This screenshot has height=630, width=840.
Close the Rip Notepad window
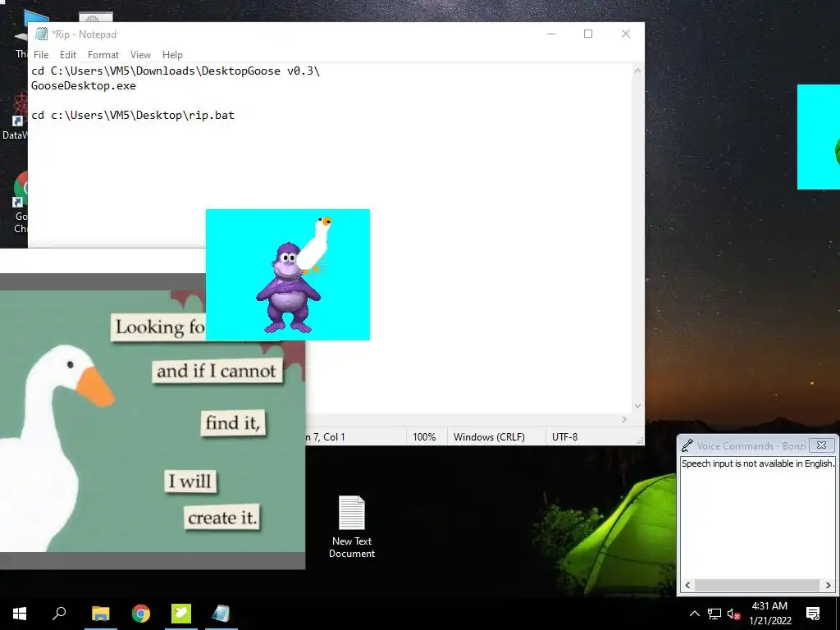tap(626, 34)
